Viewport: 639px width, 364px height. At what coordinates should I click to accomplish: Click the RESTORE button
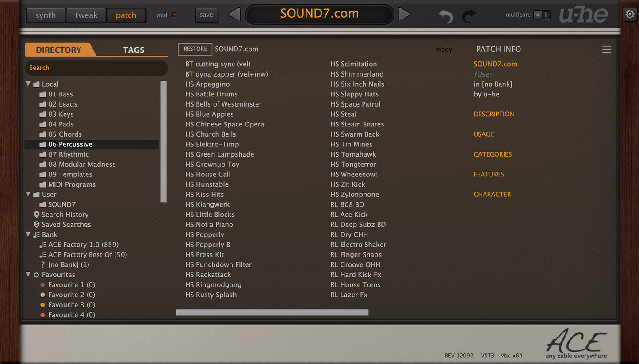pos(195,49)
